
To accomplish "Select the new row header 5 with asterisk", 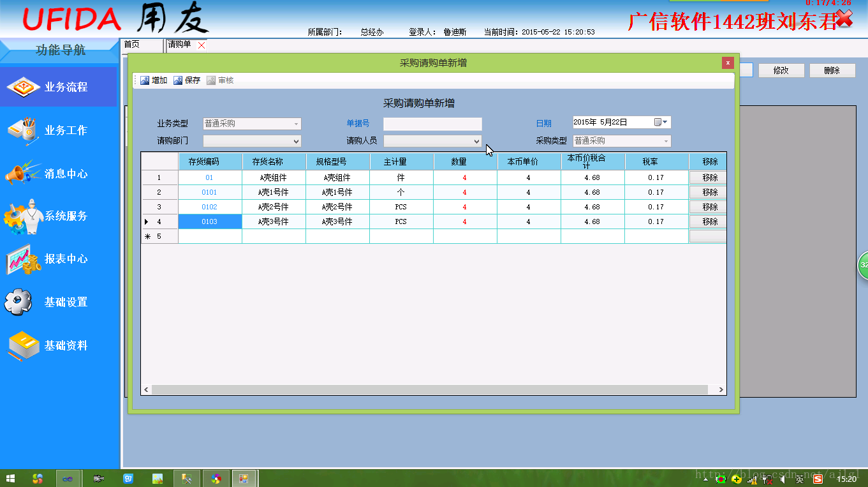I will coord(159,236).
